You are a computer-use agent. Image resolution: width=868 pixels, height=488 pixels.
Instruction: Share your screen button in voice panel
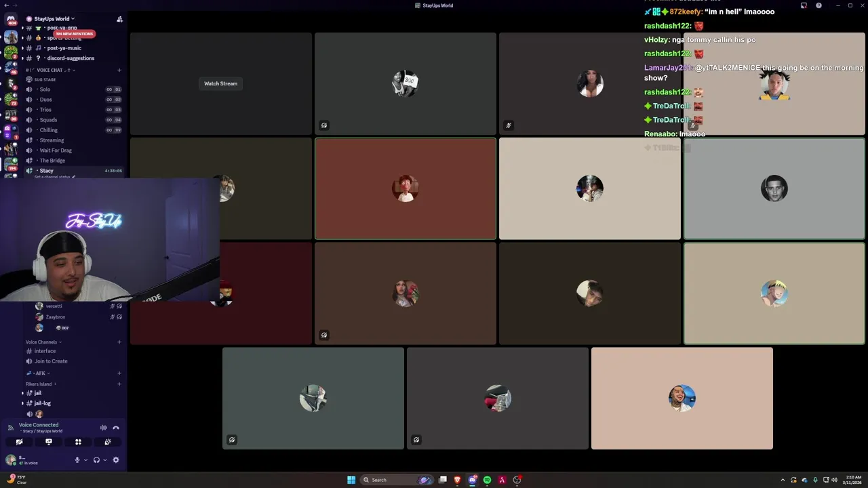pyautogui.click(x=49, y=442)
